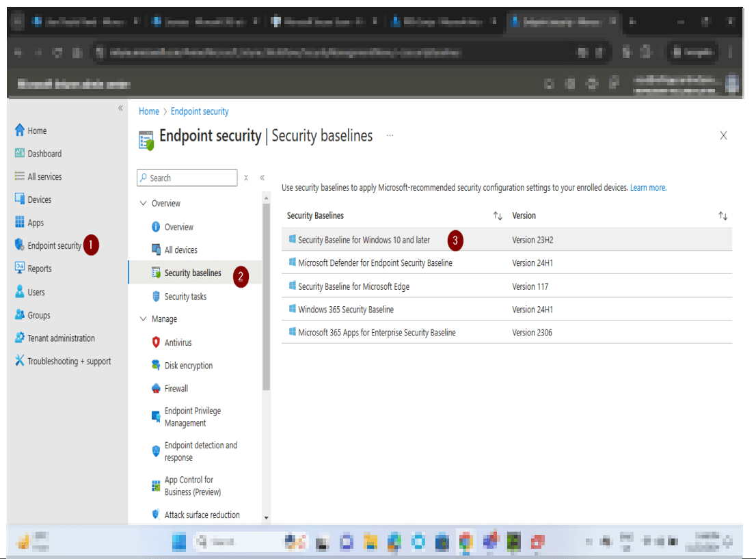
Task: Sort by Security Baselines column
Action: point(498,216)
